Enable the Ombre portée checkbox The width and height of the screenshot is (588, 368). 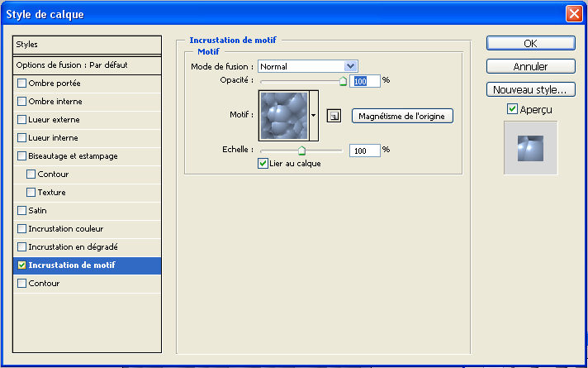pos(22,84)
